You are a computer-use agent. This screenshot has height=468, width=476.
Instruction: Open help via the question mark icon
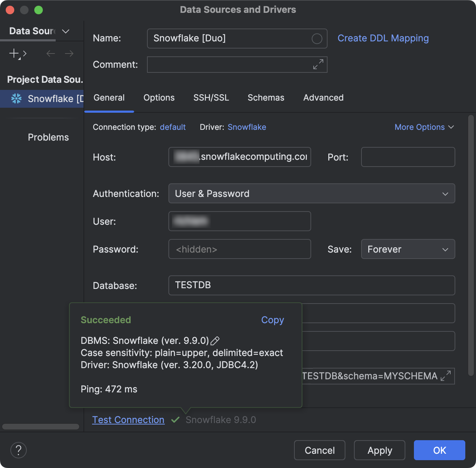click(x=19, y=450)
